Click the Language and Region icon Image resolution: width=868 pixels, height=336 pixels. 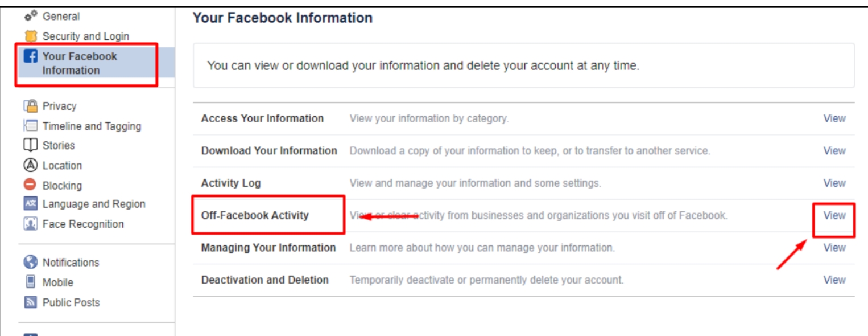pos(30,204)
